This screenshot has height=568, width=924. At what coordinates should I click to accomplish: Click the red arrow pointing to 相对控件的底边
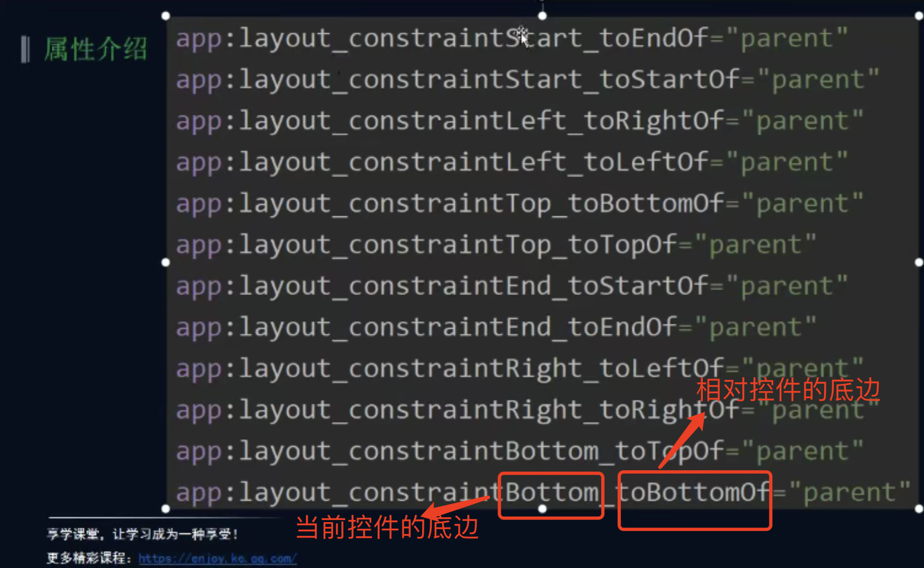(682, 440)
